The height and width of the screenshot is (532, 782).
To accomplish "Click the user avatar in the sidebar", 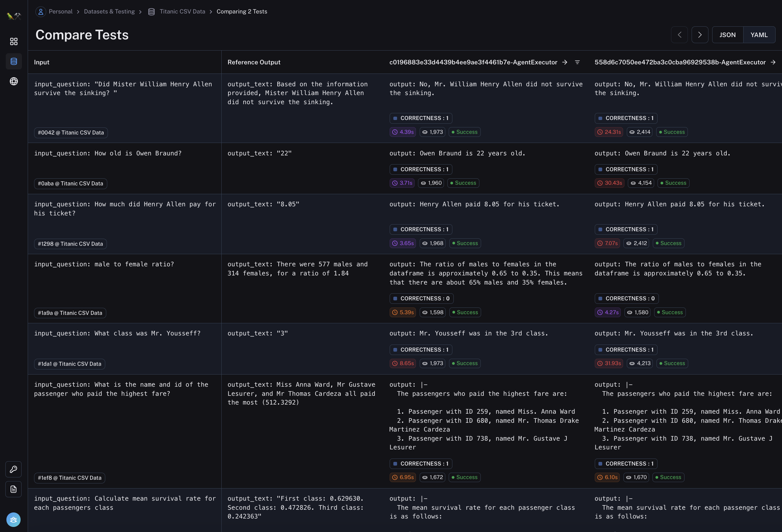I will coord(13,520).
